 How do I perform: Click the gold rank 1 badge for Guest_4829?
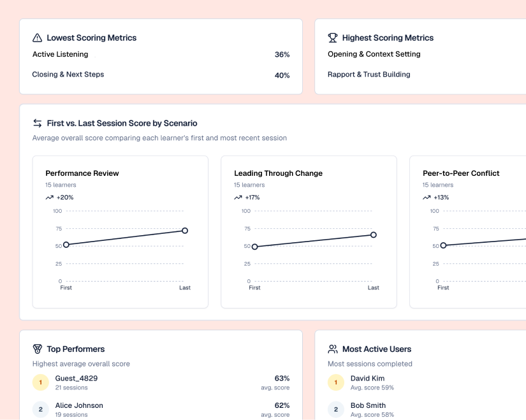click(41, 382)
